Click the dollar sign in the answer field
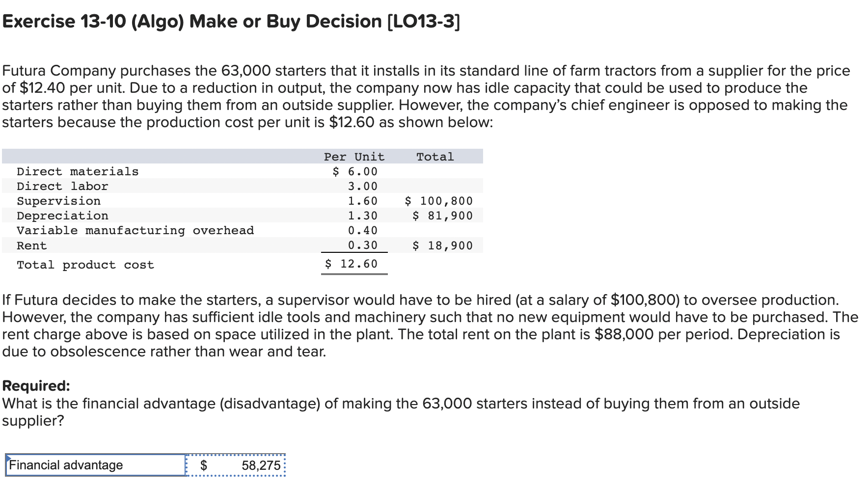Viewport: 868px width, 488px height. 204,465
